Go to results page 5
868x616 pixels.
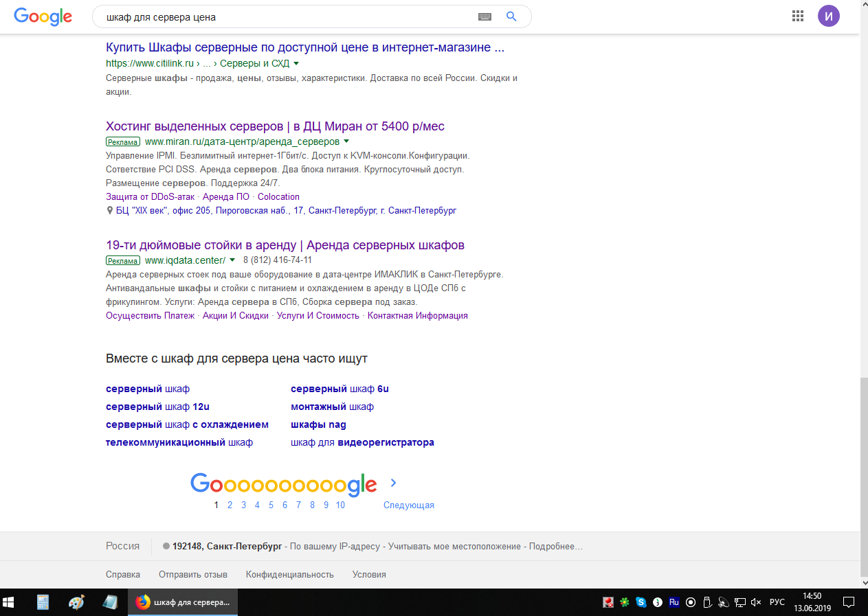point(271,505)
